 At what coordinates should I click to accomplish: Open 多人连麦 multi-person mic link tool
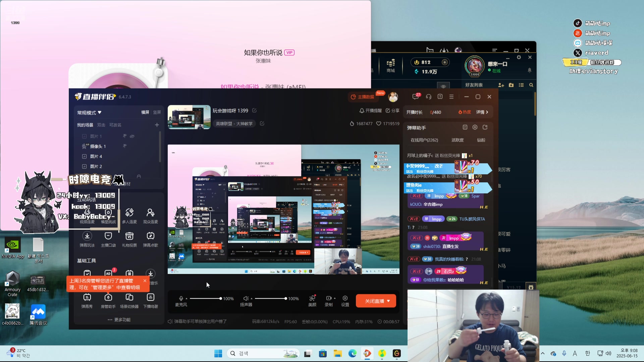[129, 216]
